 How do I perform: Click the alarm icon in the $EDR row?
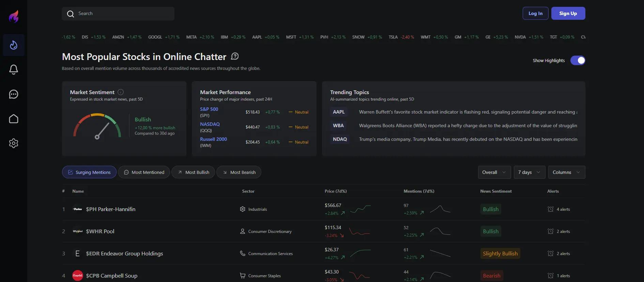pyautogui.click(x=550, y=253)
